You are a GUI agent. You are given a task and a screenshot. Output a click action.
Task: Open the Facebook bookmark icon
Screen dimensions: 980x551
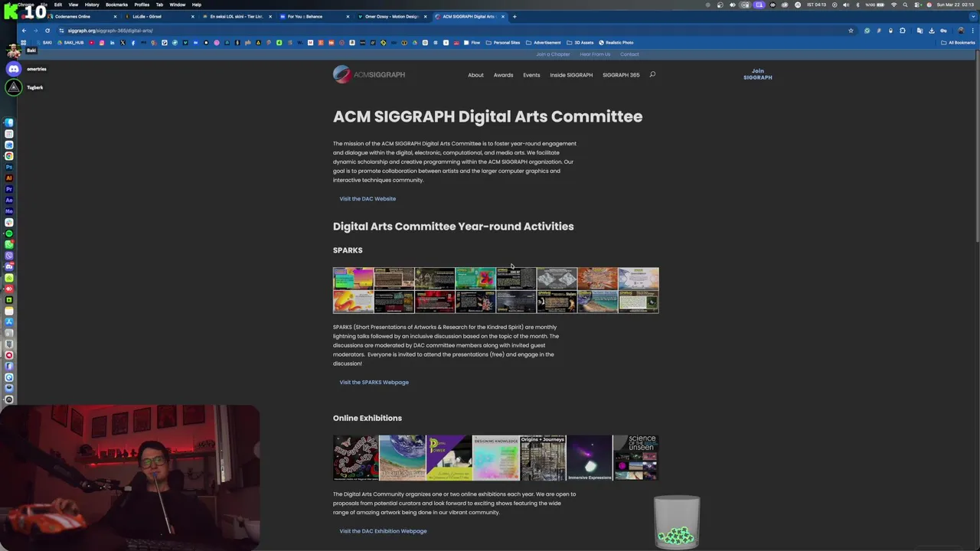[132, 42]
